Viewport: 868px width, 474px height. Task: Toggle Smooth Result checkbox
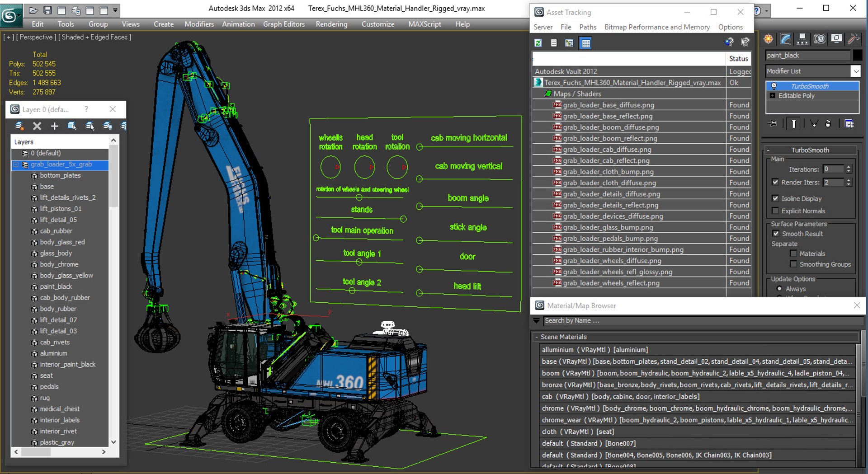[776, 234]
